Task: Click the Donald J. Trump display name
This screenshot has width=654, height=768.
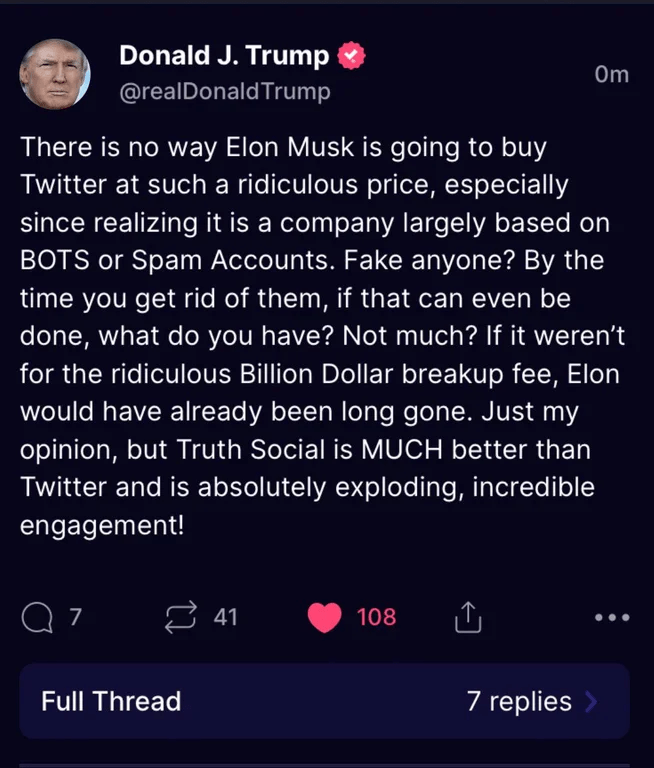Action: [224, 56]
